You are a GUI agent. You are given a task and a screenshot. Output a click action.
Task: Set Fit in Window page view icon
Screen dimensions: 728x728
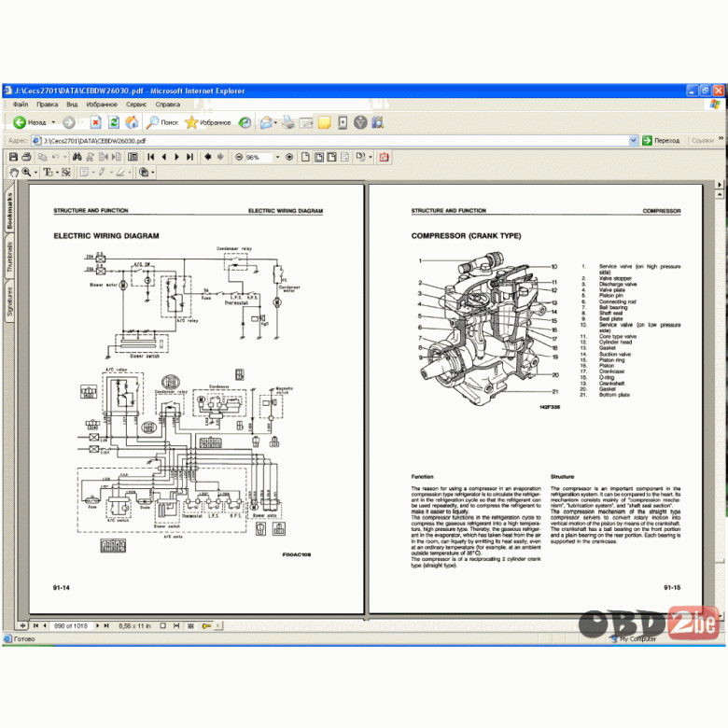319,157
